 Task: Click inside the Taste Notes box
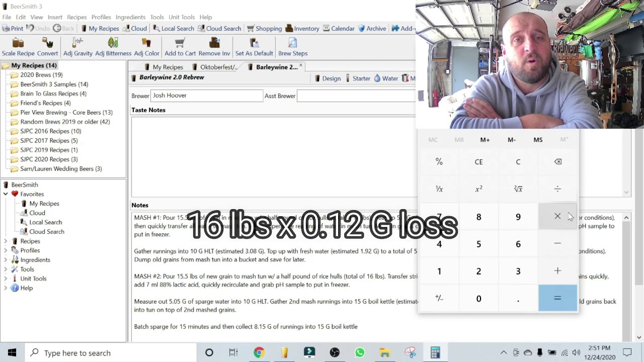(273, 156)
